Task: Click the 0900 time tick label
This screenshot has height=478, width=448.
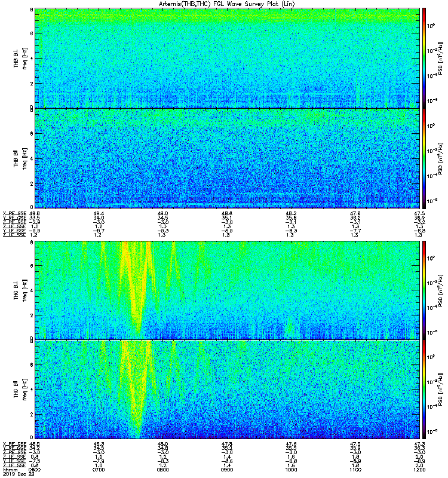Action: [227, 470]
